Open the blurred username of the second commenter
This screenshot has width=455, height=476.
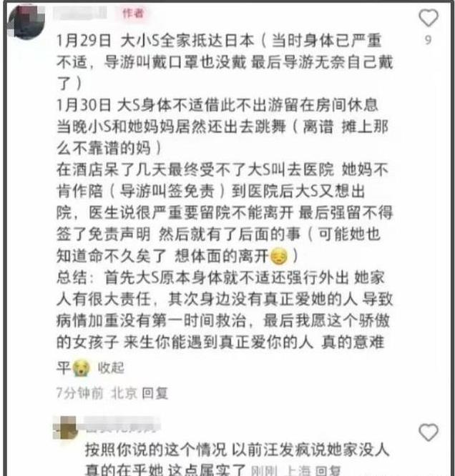pyautogui.click(x=122, y=424)
